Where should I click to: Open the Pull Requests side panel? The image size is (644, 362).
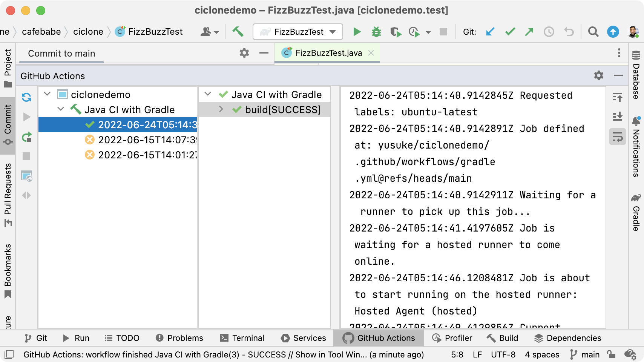[8, 195]
